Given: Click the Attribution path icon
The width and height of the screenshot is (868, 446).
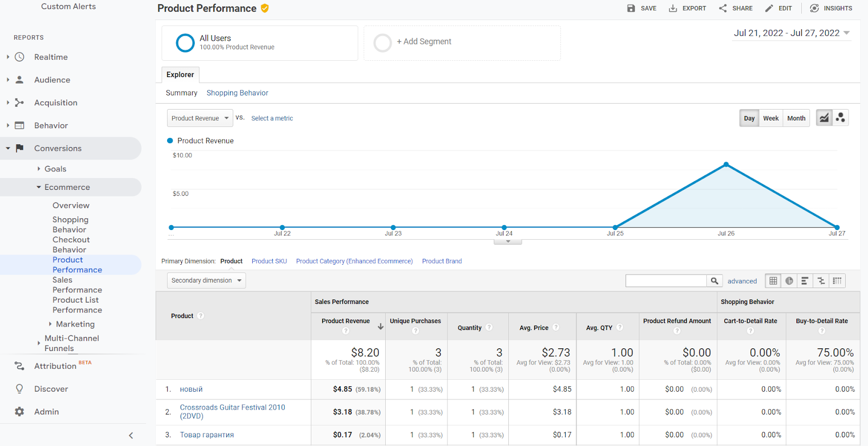Looking at the screenshot, I should coord(20,366).
